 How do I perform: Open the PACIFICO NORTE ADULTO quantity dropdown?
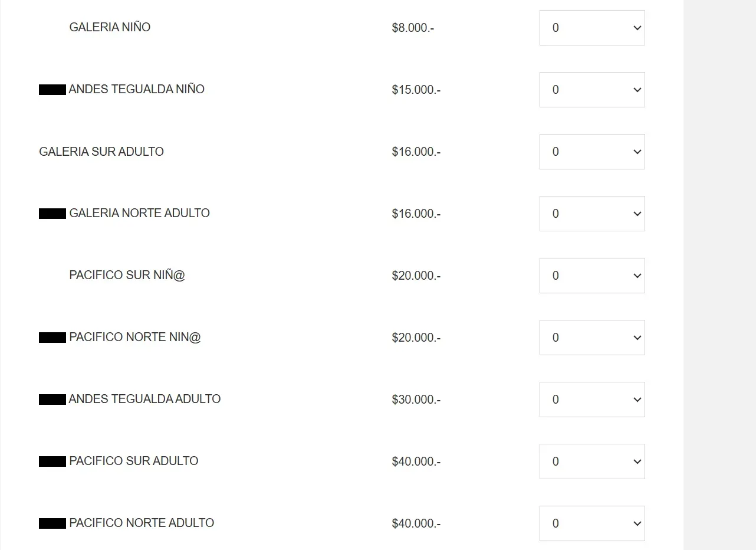591,523
